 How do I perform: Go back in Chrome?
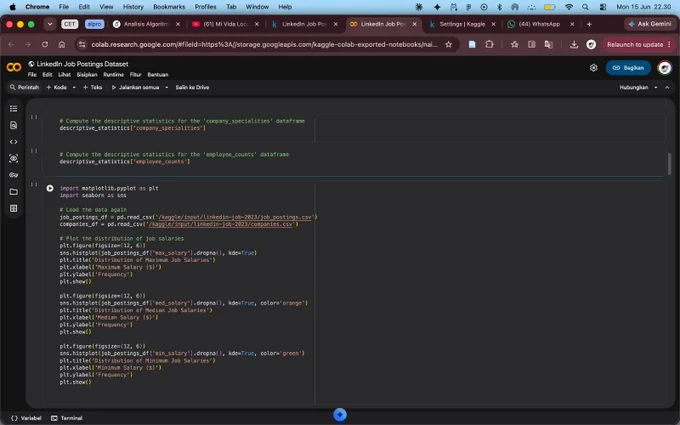click(11, 44)
